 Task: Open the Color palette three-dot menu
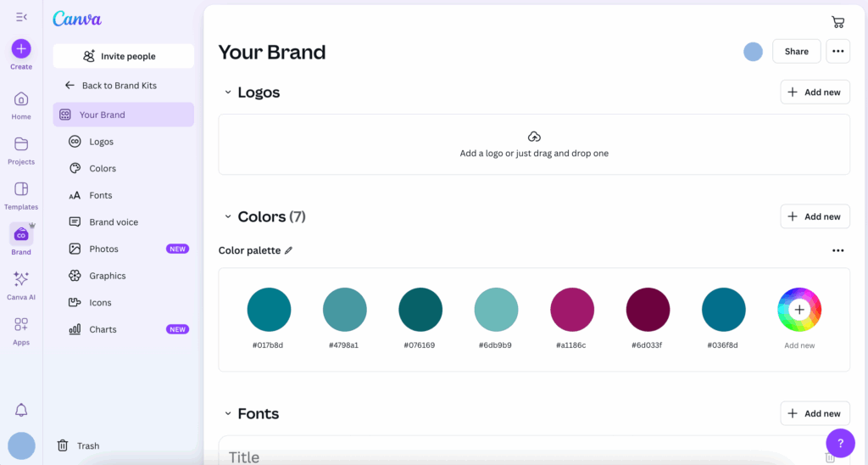(x=837, y=250)
